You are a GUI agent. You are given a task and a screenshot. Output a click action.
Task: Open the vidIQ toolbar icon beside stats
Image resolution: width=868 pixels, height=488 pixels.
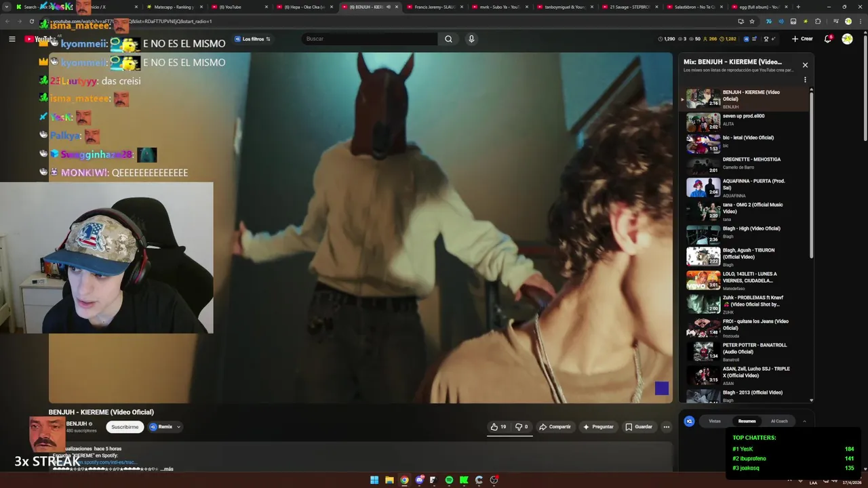(746, 39)
